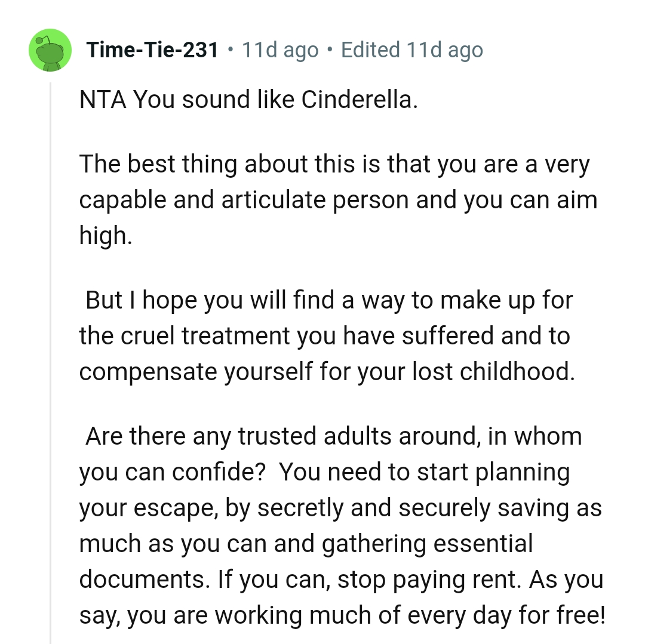Click the vertical thread indent bar
This screenshot has height=644, width=645.
(51, 358)
